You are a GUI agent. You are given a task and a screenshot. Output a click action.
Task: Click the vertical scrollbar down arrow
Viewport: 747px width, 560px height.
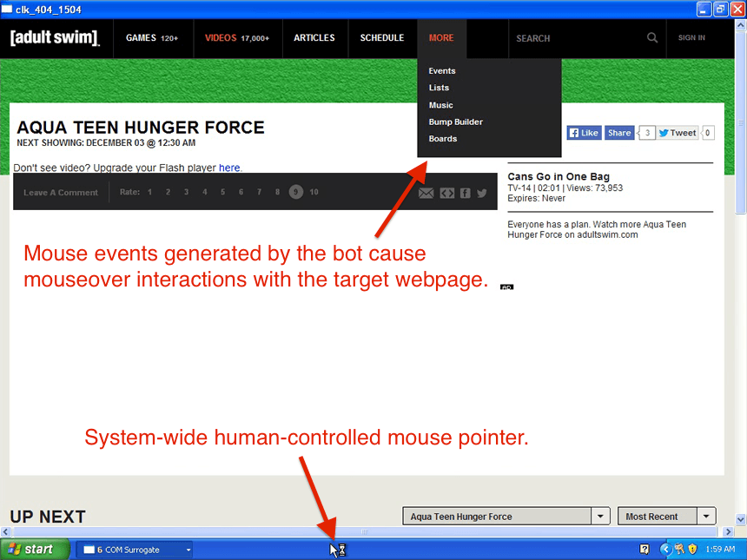coord(740,519)
